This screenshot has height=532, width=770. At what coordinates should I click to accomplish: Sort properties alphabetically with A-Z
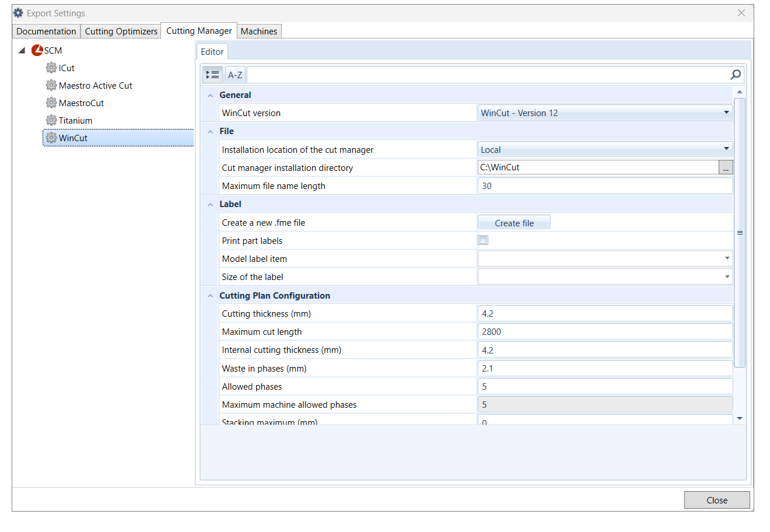(235, 75)
